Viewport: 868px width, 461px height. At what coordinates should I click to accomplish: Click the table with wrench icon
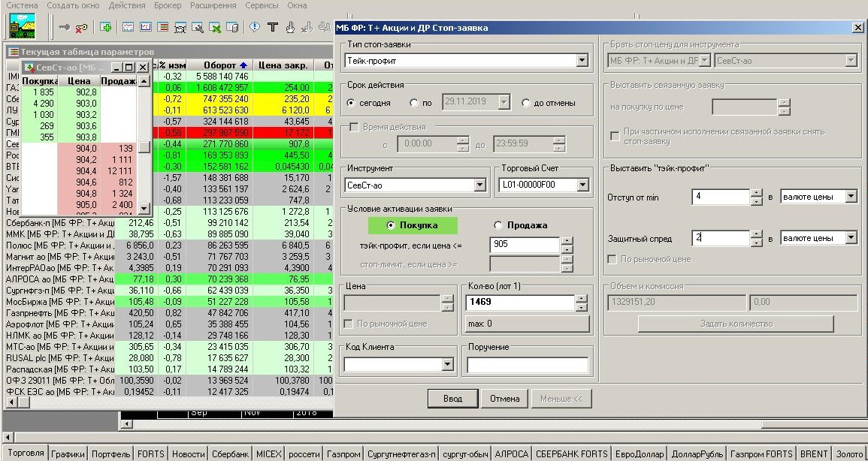coord(197,27)
